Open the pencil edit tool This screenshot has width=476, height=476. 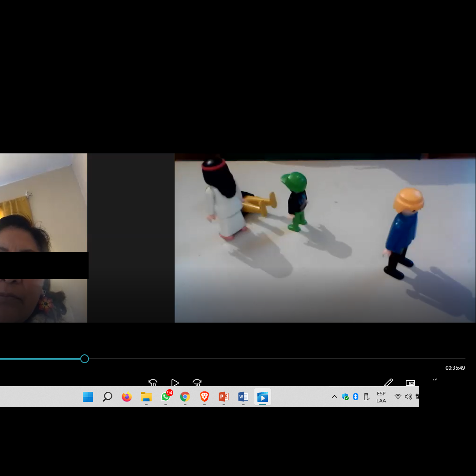point(389,383)
